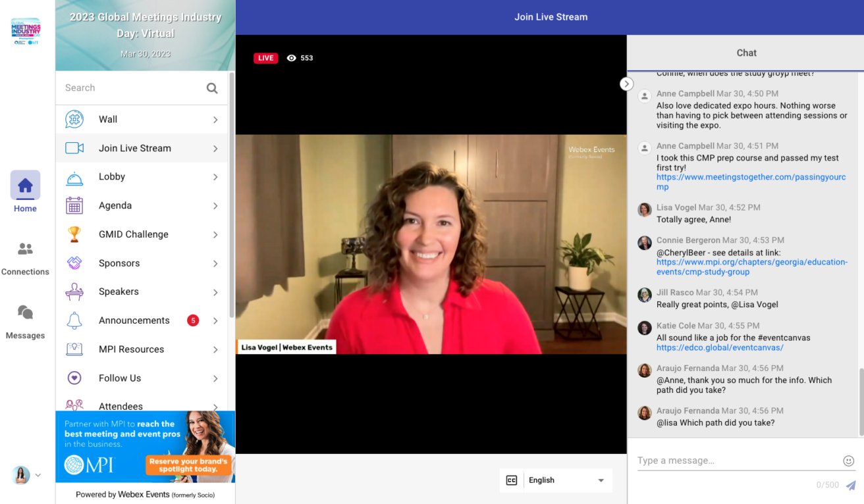Open the meetingstogether.com passingyourcmp link
The width and height of the screenshot is (864, 504).
(x=751, y=182)
